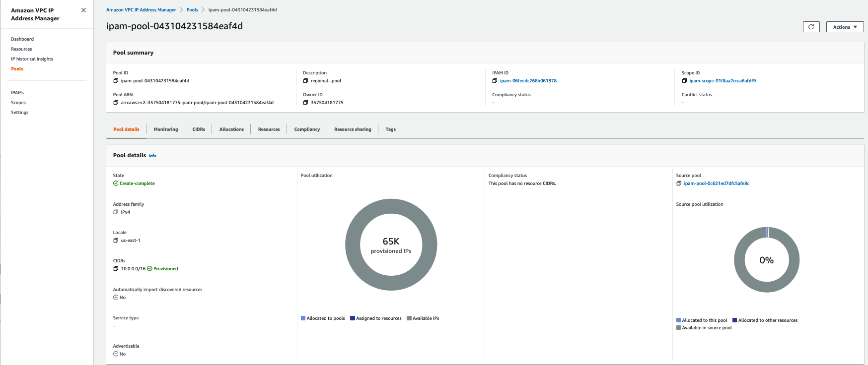Select the Pool details tab
The width and height of the screenshot is (868, 365).
[x=126, y=129]
